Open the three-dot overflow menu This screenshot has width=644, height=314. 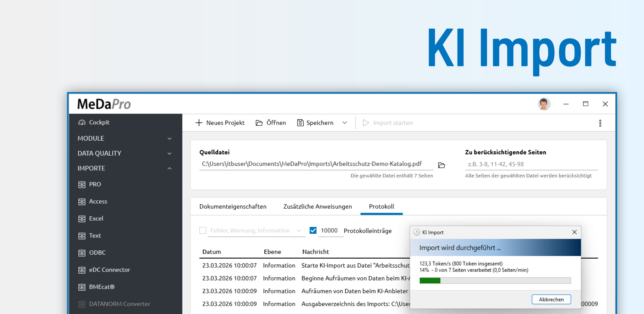[600, 123]
